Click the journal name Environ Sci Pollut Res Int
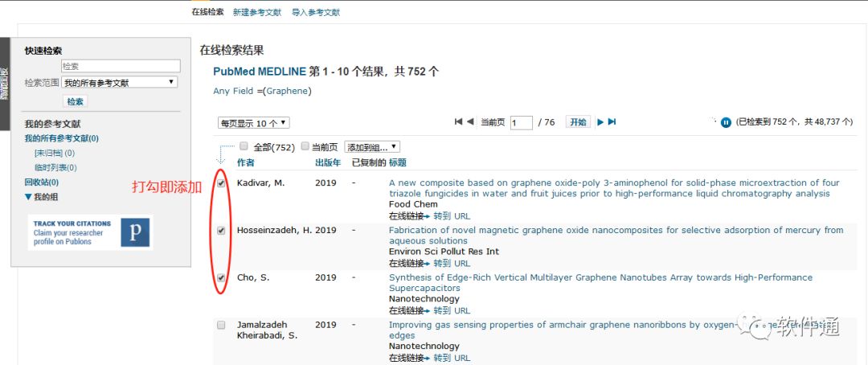 coord(444,252)
